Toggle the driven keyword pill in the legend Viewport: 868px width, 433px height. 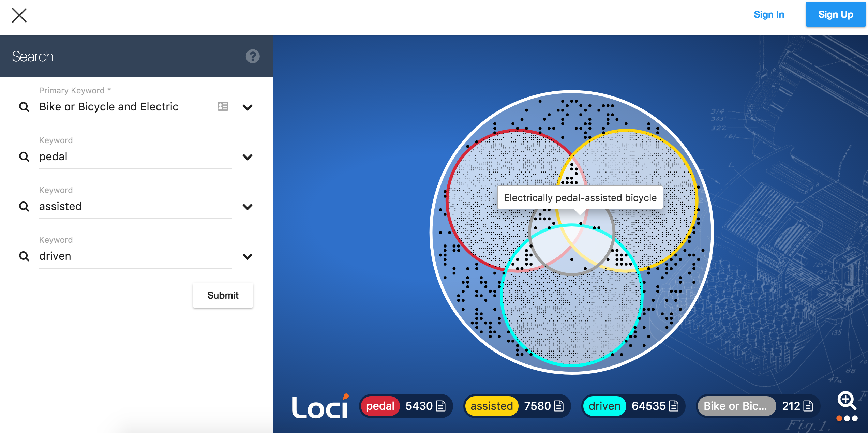604,406
